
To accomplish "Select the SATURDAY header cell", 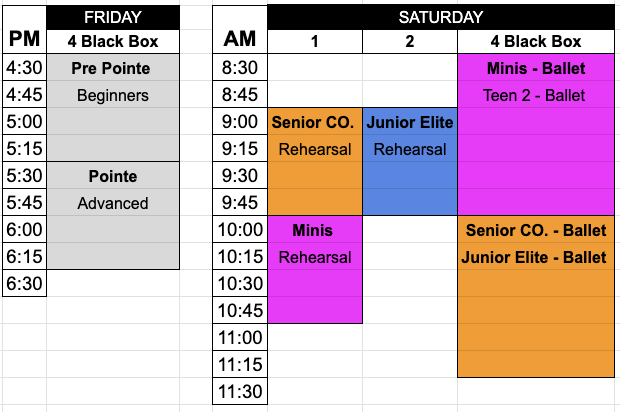I will point(441,17).
